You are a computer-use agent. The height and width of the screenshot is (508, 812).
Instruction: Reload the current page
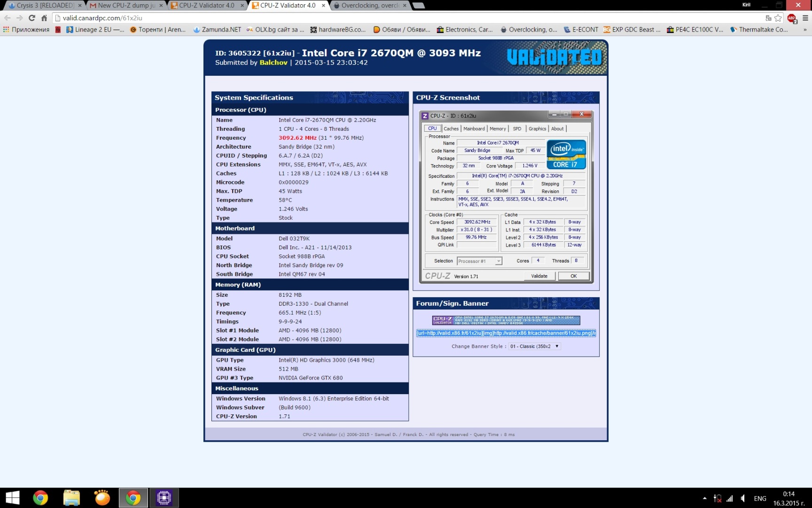pos(32,18)
